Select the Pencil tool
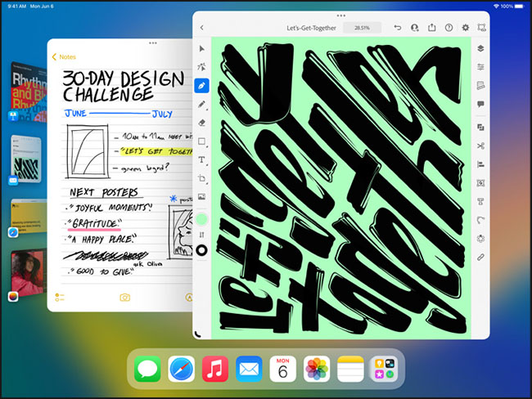 [201, 105]
